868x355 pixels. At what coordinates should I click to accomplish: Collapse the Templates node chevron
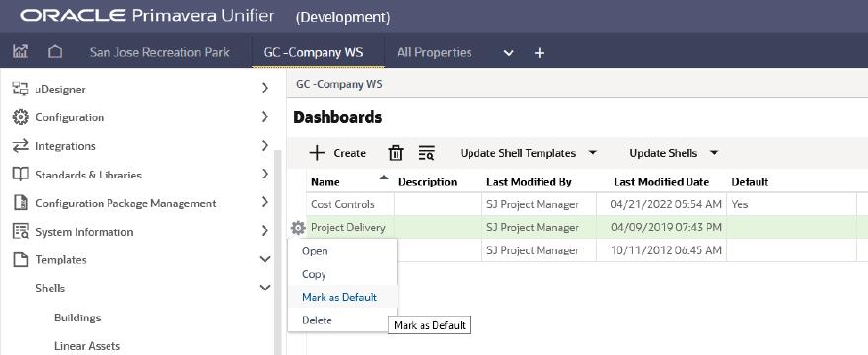(265, 259)
